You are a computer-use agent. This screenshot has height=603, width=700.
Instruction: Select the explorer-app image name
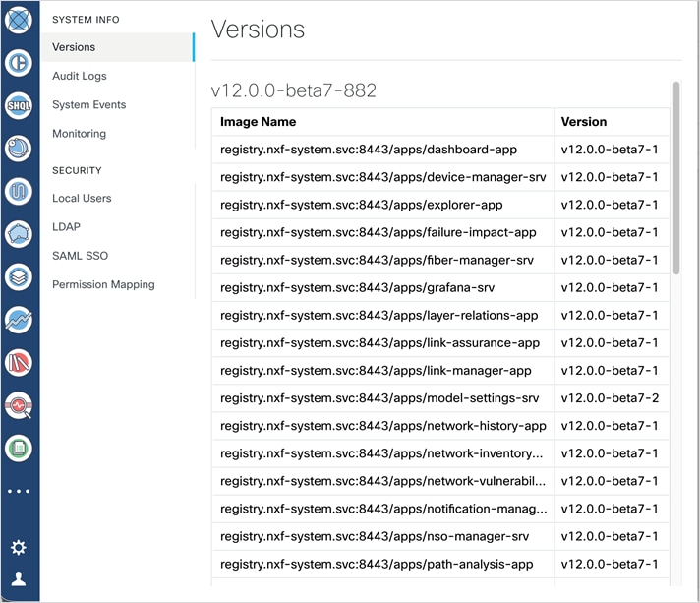362,205
